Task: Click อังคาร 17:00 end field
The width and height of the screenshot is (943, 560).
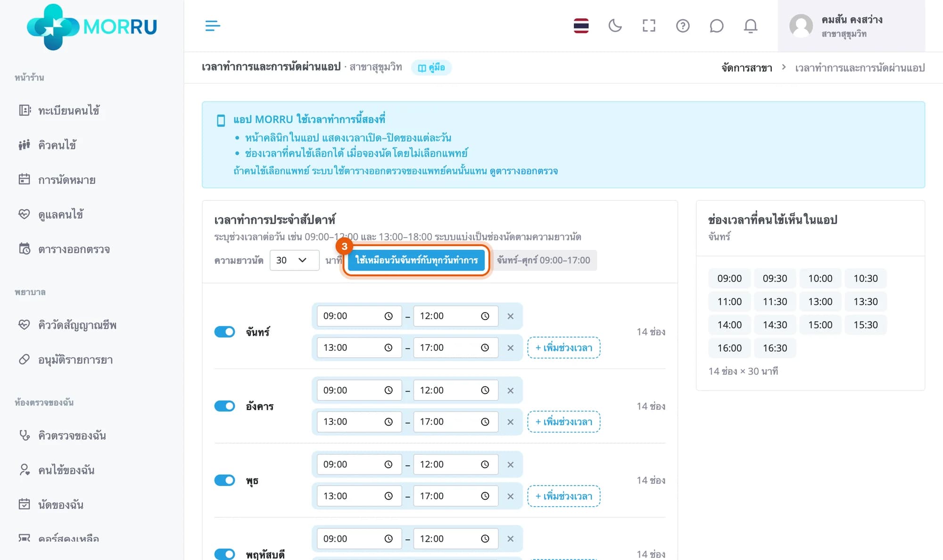Action: pos(455,421)
